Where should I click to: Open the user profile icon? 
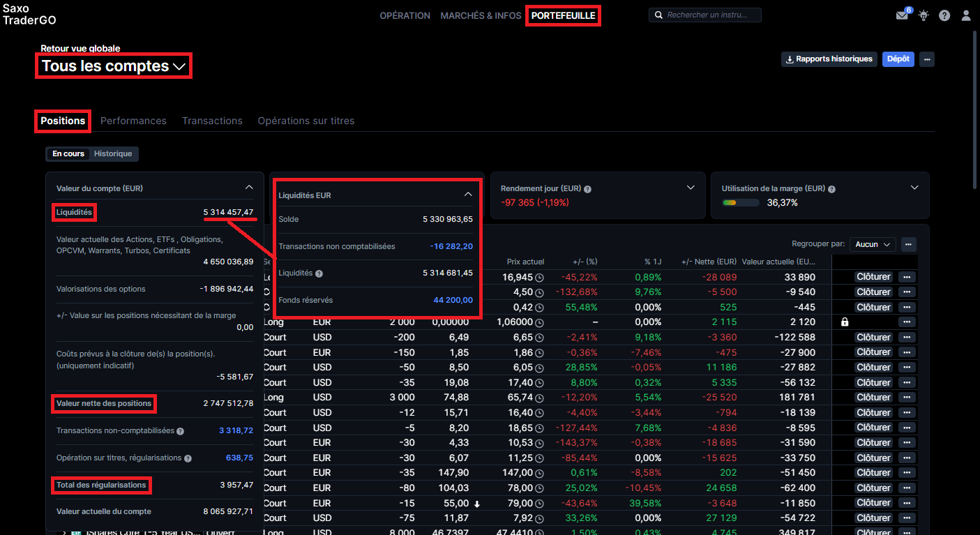point(966,15)
